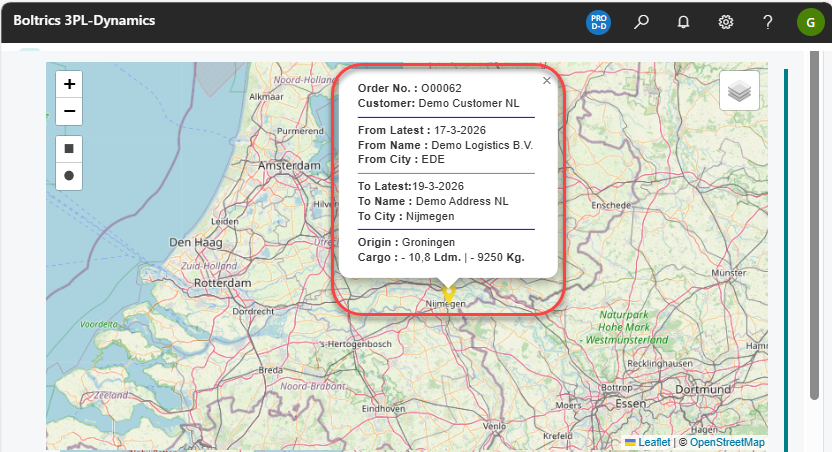Open the settings gear menu

coord(726,22)
